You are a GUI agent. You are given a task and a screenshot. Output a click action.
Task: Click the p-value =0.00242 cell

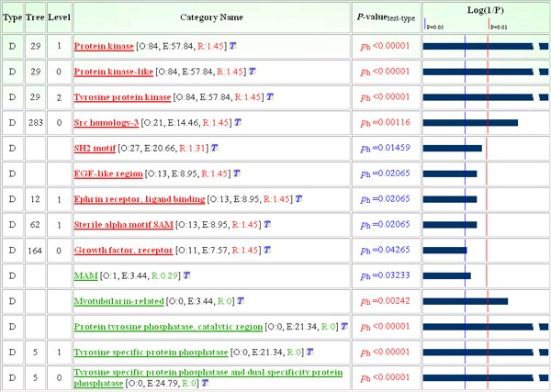pos(386,301)
